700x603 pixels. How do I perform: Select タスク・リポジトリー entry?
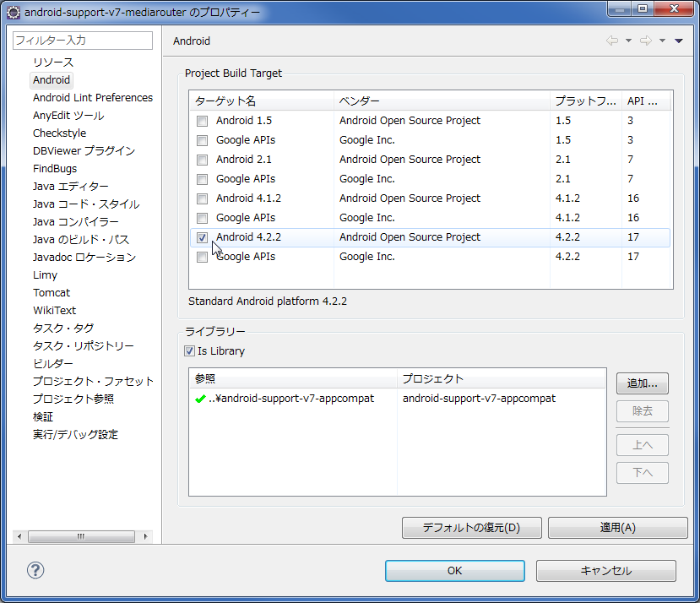pyautogui.click(x=84, y=345)
